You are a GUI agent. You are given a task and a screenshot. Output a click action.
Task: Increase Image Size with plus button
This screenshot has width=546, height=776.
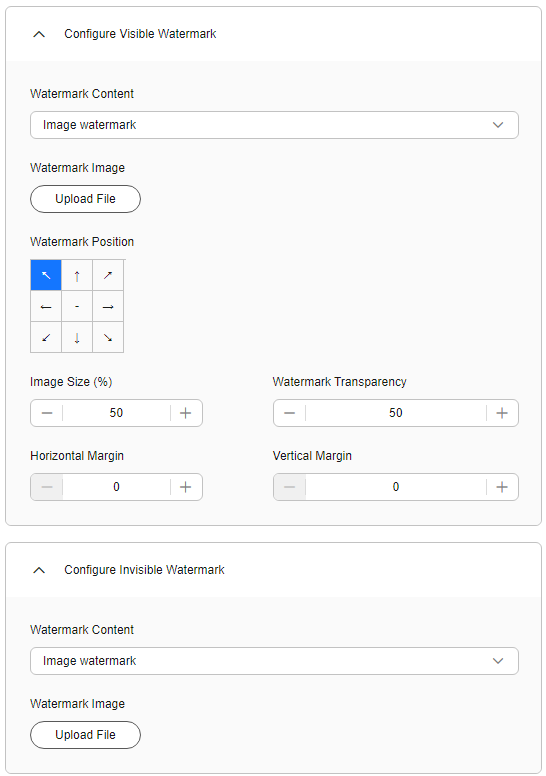tap(186, 413)
